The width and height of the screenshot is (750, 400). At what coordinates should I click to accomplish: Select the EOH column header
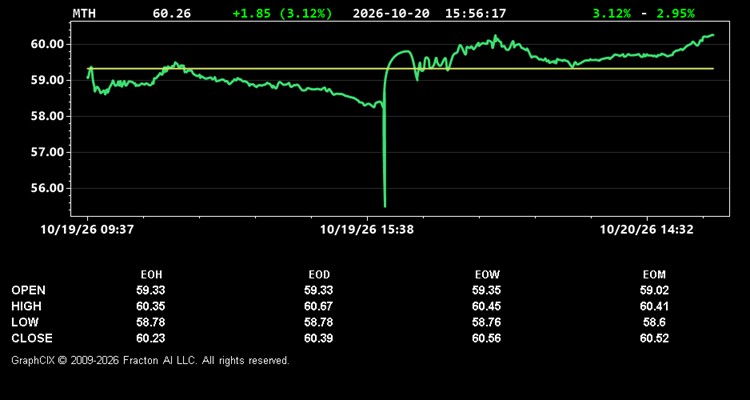[151, 275]
